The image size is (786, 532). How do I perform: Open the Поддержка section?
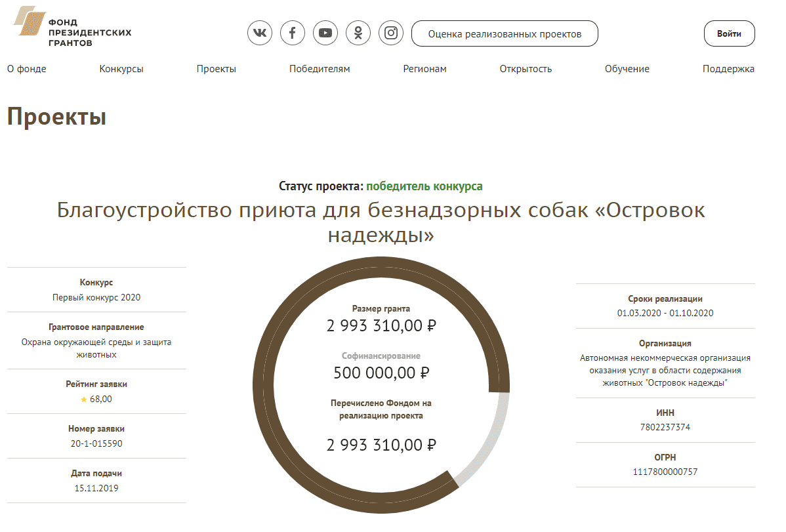[728, 69]
